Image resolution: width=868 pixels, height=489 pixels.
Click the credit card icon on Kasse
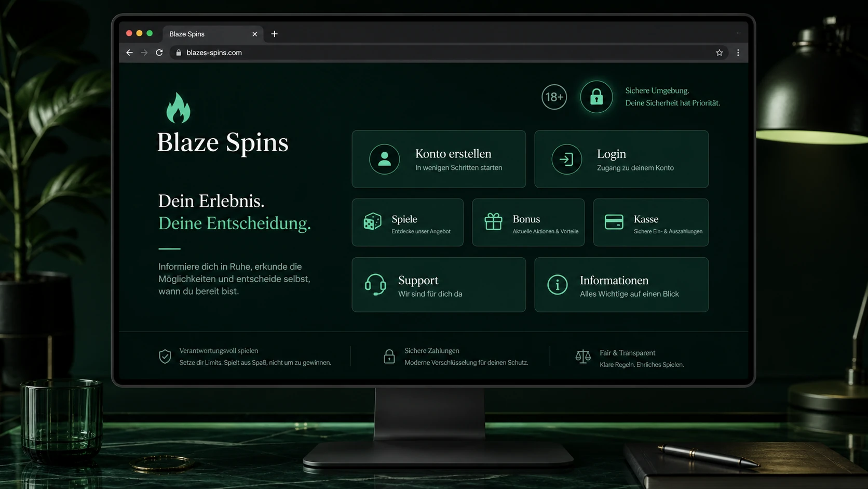click(614, 222)
